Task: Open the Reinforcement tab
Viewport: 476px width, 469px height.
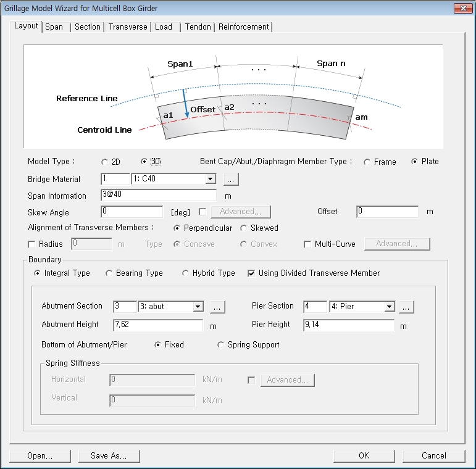Action: coord(243,27)
